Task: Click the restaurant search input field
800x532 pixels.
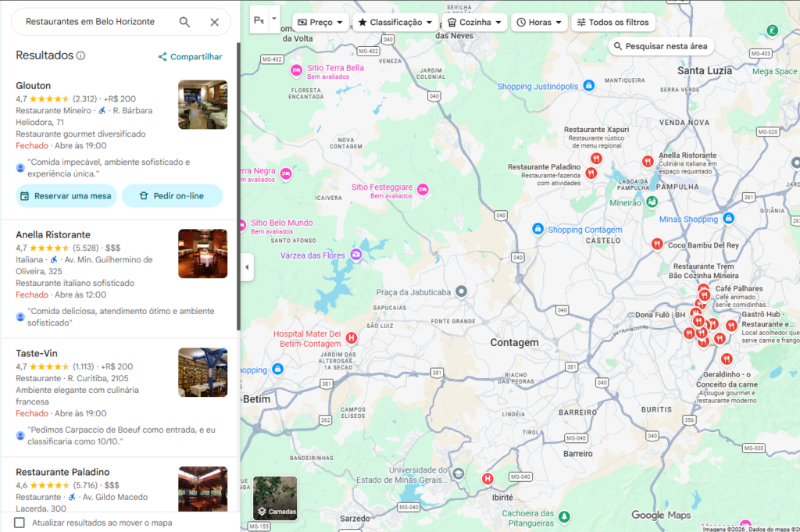Action: point(94,23)
